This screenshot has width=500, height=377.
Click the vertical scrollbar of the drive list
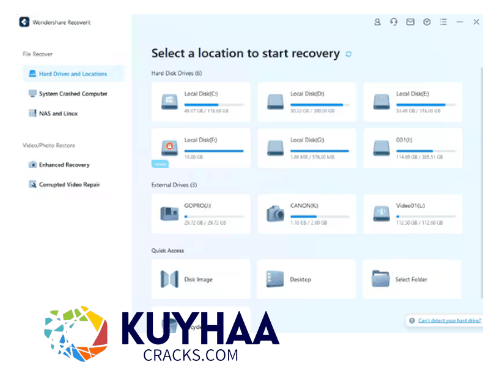(482, 183)
